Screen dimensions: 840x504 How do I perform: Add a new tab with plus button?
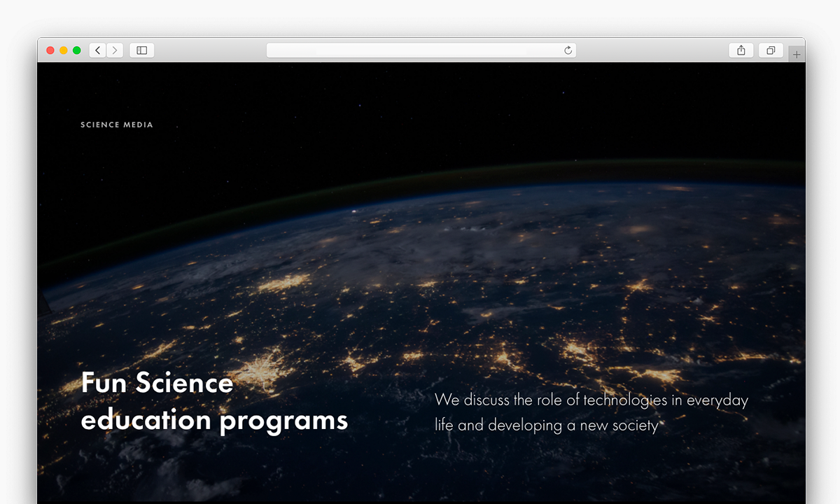797,54
